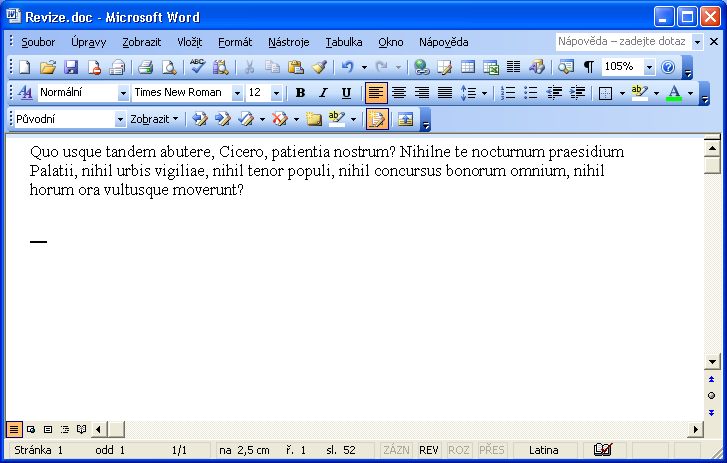The width and height of the screenshot is (727, 463).
Task: Open the font size 12 dropdown
Action: click(276, 93)
